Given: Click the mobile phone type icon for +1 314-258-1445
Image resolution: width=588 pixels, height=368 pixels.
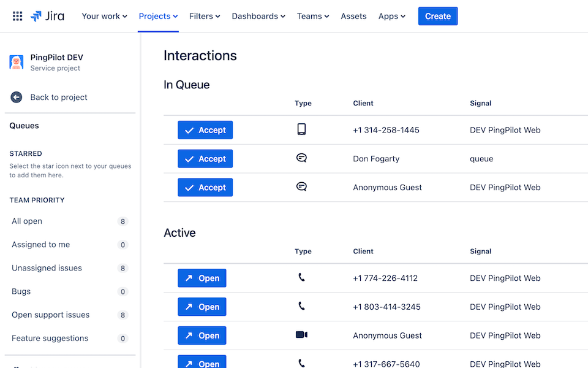Looking at the screenshot, I should [x=301, y=129].
